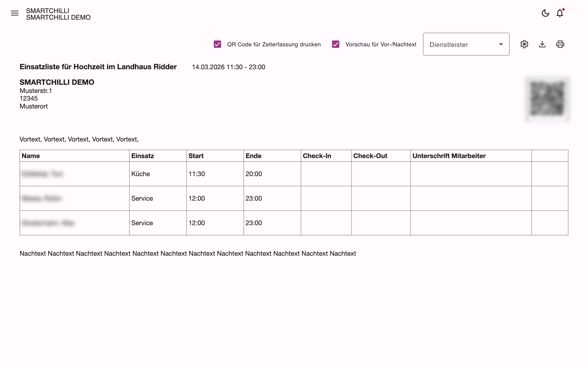
Task: Disable Vorschau für Vor-/Nachtext checkbox
Action: (x=336, y=44)
